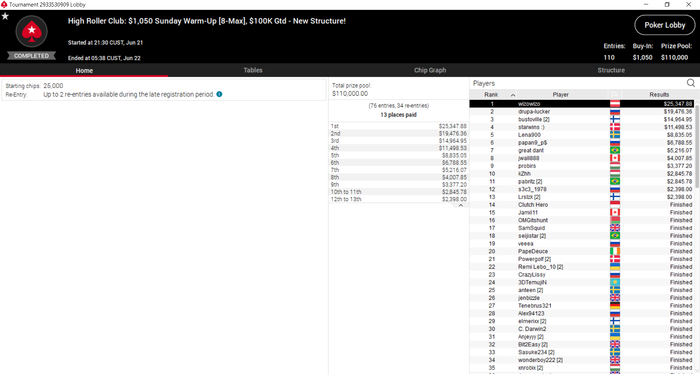Click the Canada flag beside Jamil11
Image resolution: width=700 pixels, height=375 pixels.
615,212
